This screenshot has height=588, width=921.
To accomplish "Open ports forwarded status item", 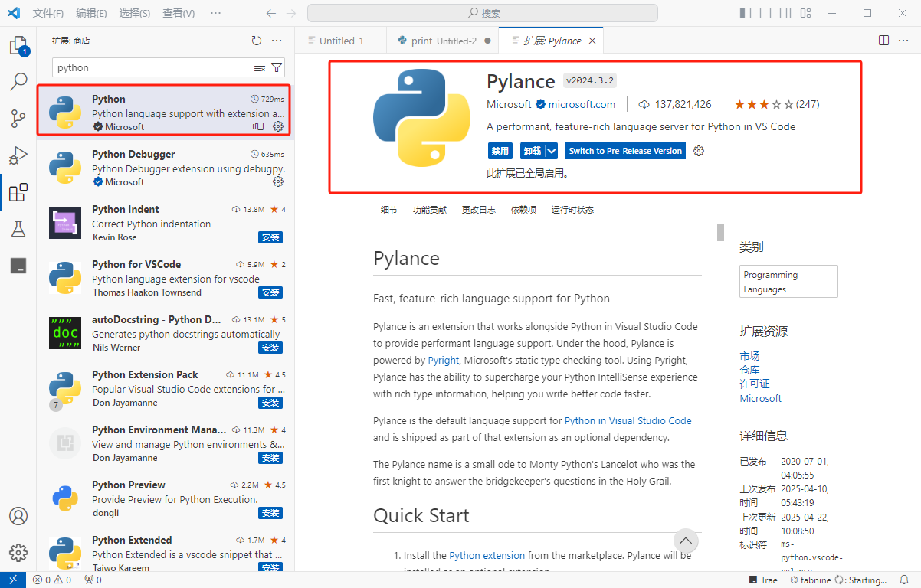I will (x=93, y=580).
